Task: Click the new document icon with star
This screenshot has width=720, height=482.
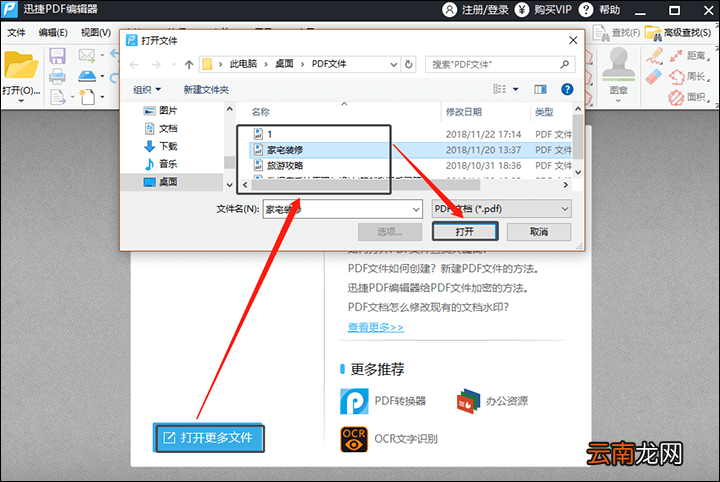Action: click(x=87, y=96)
